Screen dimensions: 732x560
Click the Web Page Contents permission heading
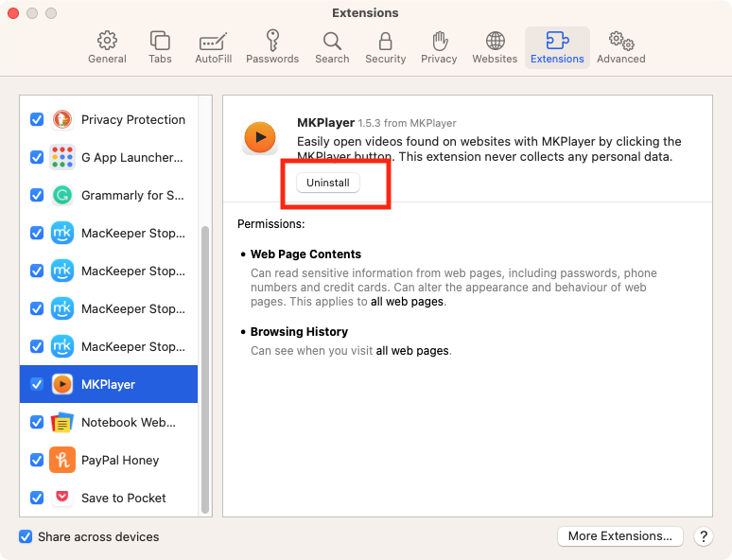[x=305, y=254]
